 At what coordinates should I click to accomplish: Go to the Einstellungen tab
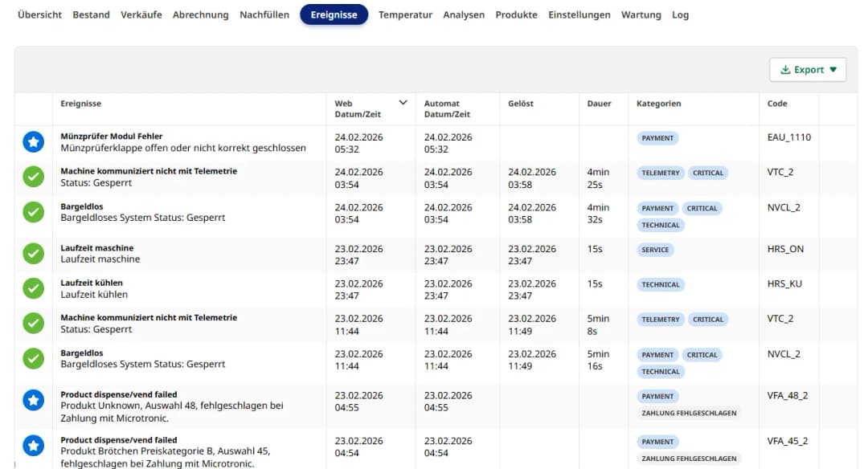(579, 14)
